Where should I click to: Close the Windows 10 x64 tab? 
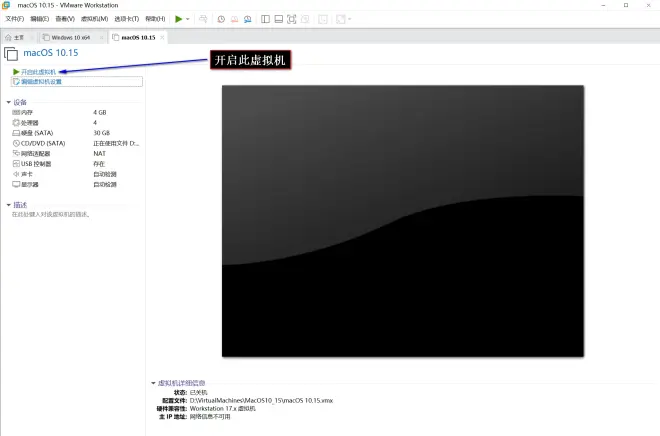point(101,37)
